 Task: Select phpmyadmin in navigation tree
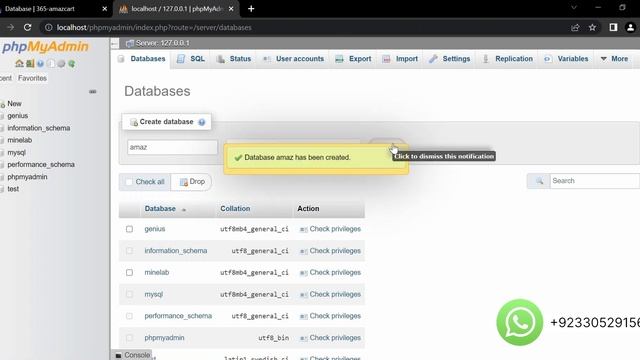27,177
